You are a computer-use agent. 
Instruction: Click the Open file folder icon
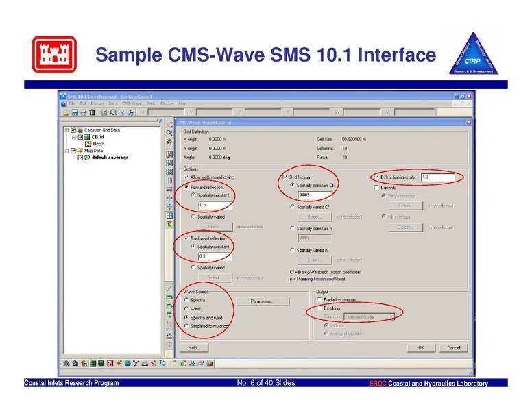click(x=66, y=112)
